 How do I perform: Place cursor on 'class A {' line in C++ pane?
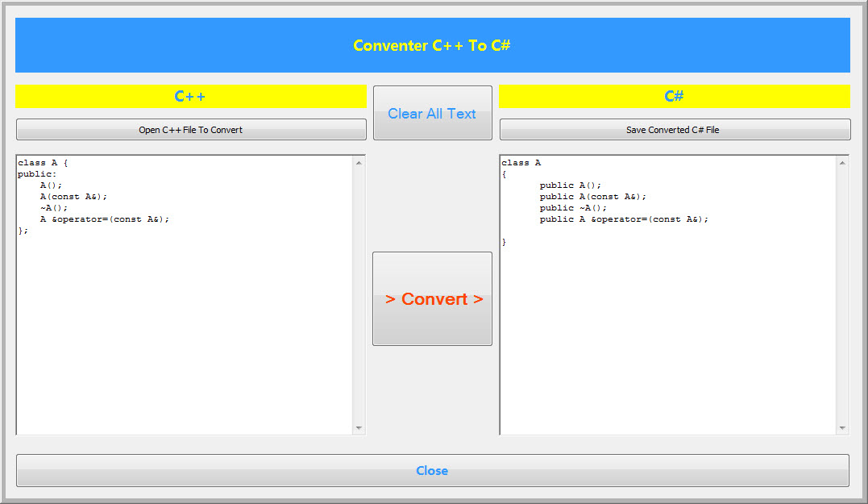pyautogui.click(x=43, y=163)
